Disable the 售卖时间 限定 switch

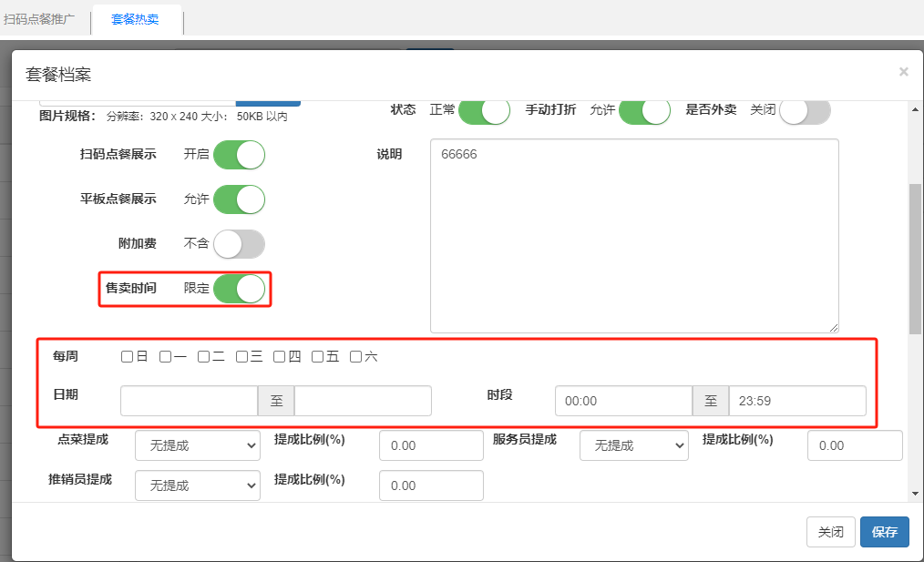coord(239,289)
